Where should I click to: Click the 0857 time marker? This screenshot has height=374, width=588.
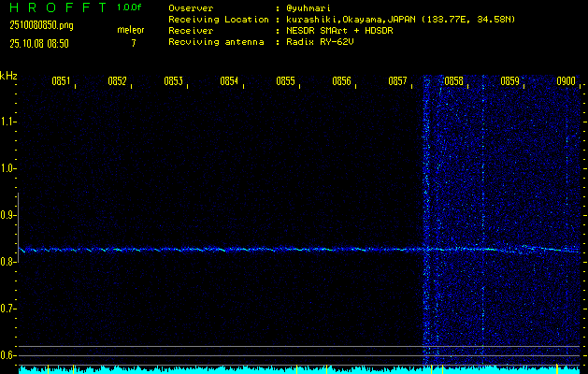click(397, 81)
